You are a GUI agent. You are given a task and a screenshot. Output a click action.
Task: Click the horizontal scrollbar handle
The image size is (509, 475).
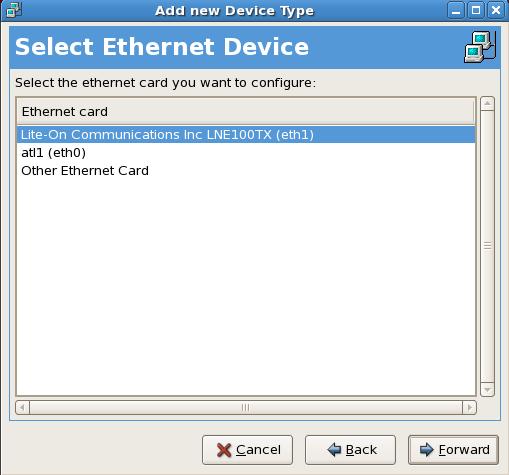click(x=246, y=408)
